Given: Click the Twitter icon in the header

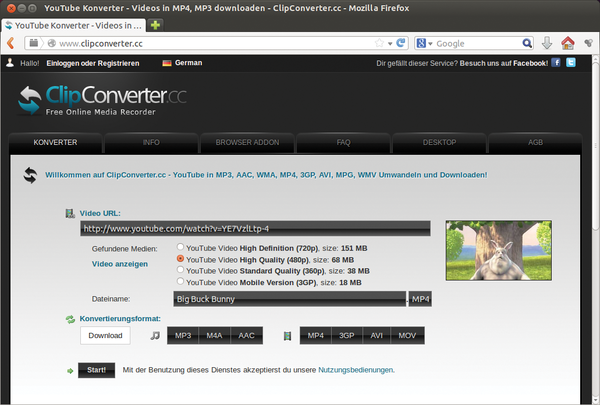Looking at the screenshot, I should pos(571,63).
